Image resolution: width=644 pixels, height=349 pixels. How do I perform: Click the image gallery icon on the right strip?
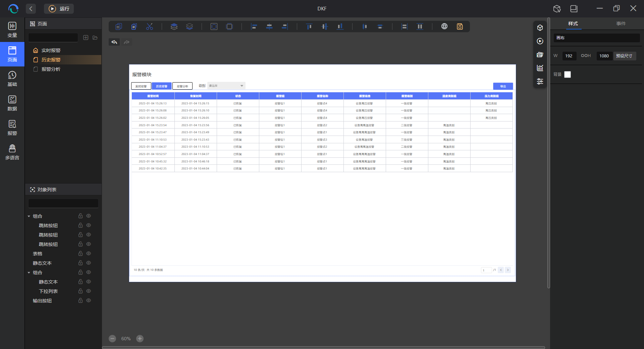pyautogui.click(x=540, y=54)
